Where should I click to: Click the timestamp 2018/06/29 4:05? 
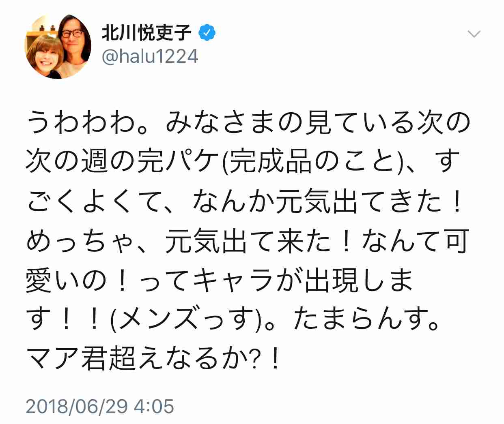[x=100, y=407]
